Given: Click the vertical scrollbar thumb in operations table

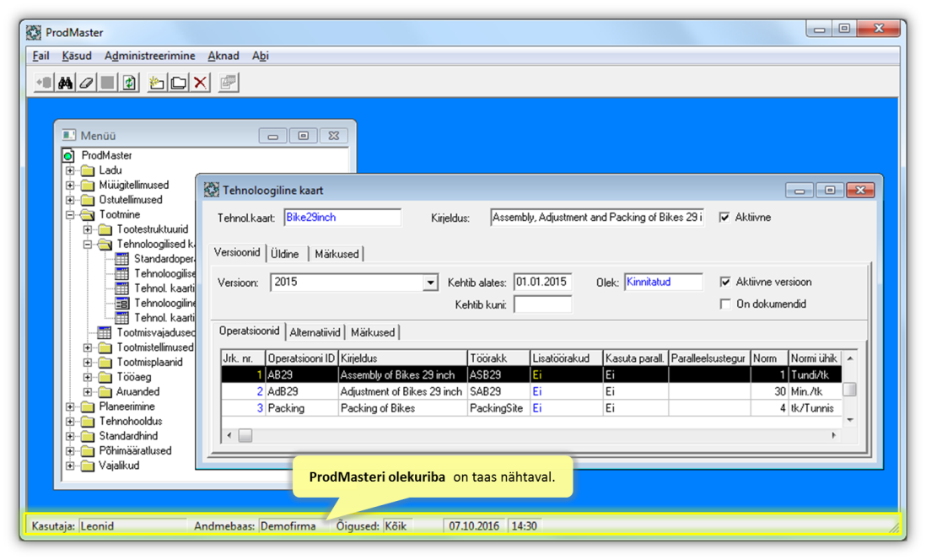Looking at the screenshot, I should point(850,390).
